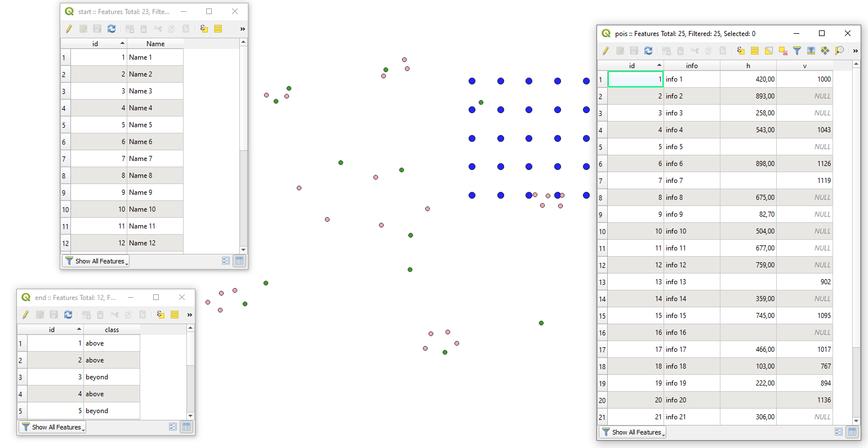
Task: Reload the pois attribute table
Action: 648,51
